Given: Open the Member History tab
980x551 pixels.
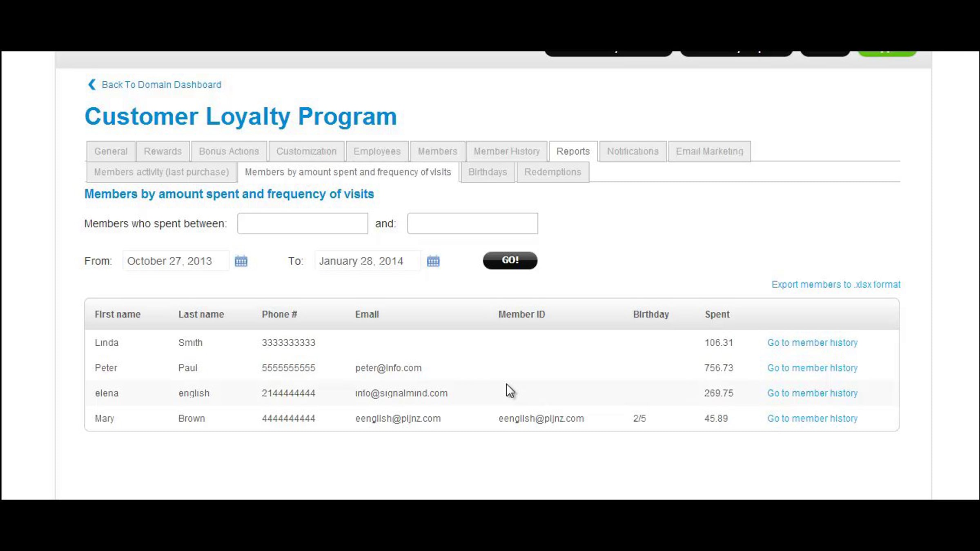Looking at the screenshot, I should click(x=506, y=151).
